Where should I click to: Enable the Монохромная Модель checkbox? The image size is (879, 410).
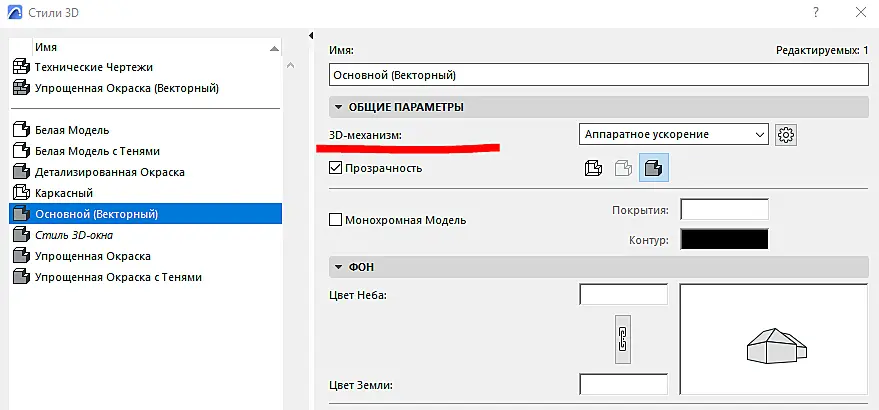(336, 220)
